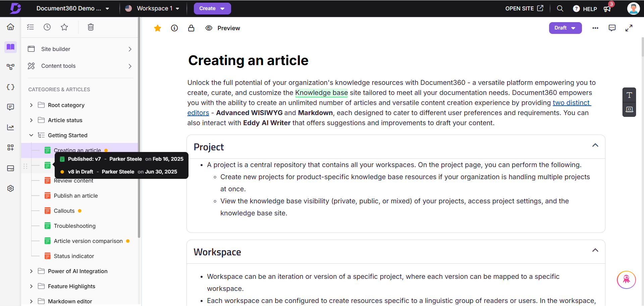Open the Feedback manager icon
Image resolution: width=644 pixels, height=306 pixels.
coord(10,107)
